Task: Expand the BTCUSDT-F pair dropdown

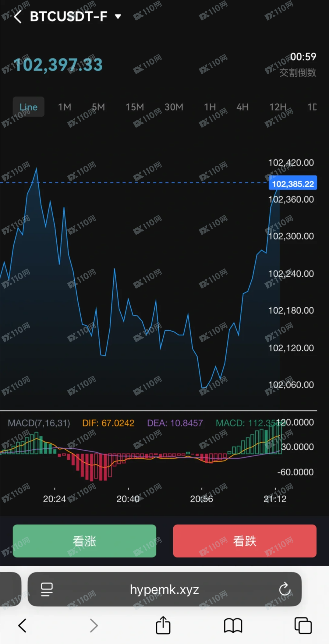Action: pos(118,16)
